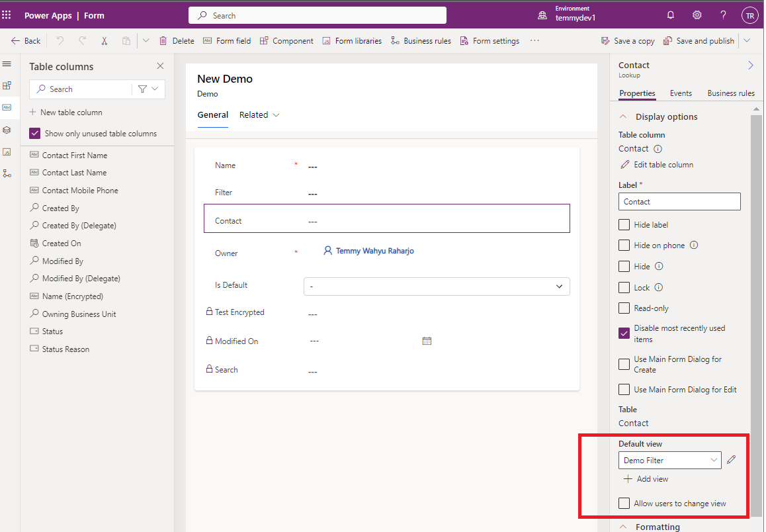Click Save a copy
Screen dimensions: 766x532
pos(628,40)
